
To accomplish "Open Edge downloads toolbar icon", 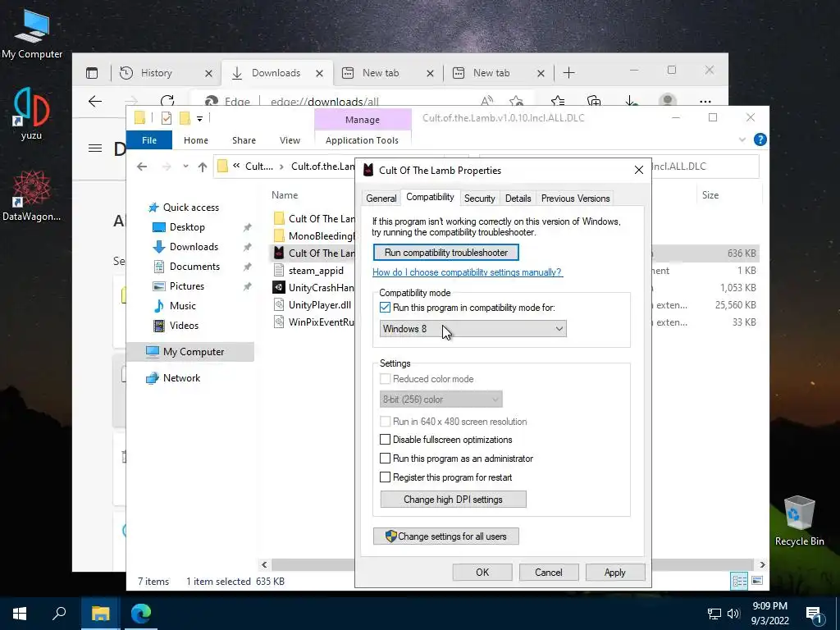I will (x=631, y=101).
